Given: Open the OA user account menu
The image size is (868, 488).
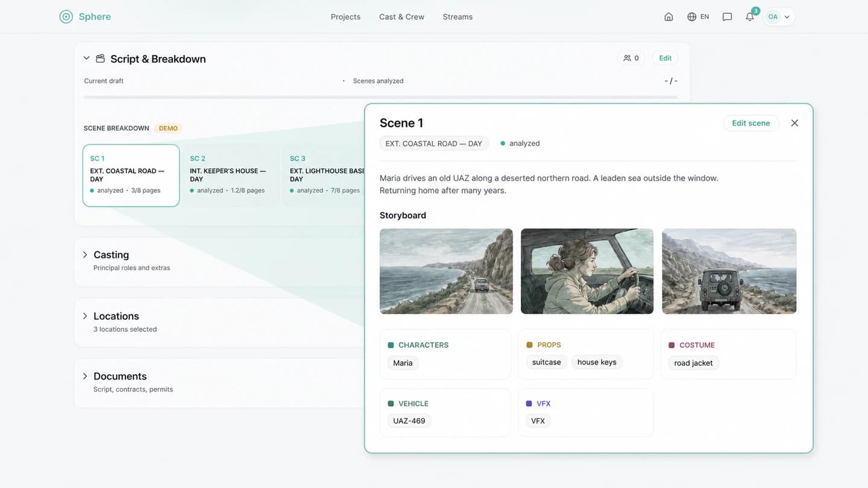Looking at the screenshot, I should (779, 17).
